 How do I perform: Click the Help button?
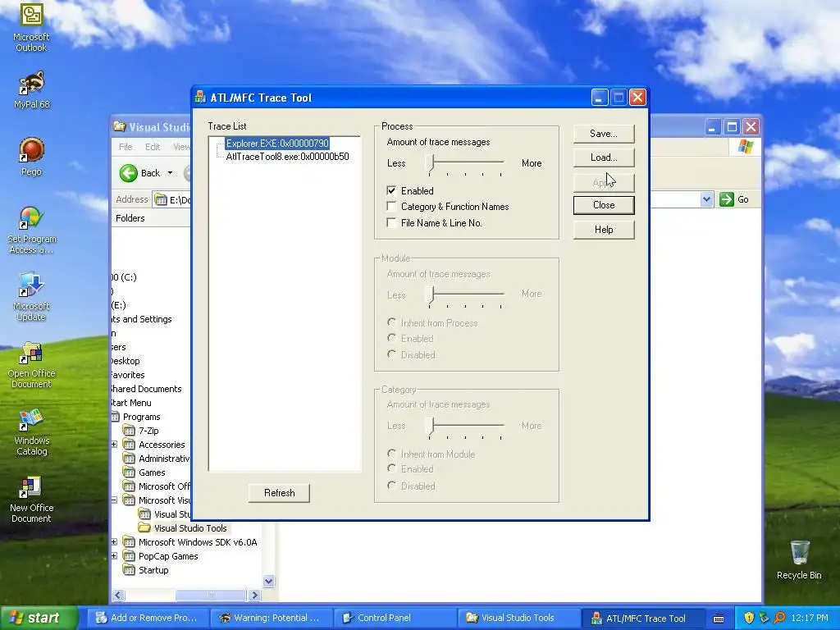point(604,230)
